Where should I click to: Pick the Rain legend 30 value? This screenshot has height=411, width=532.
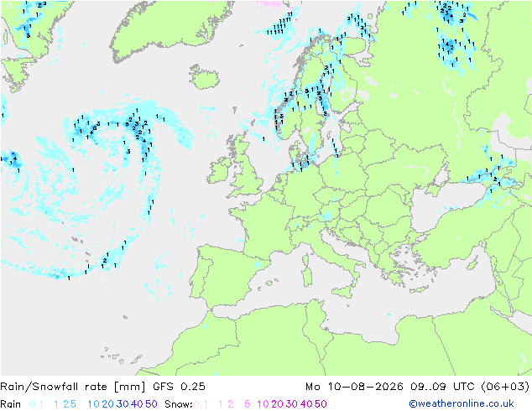click(x=123, y=404)
